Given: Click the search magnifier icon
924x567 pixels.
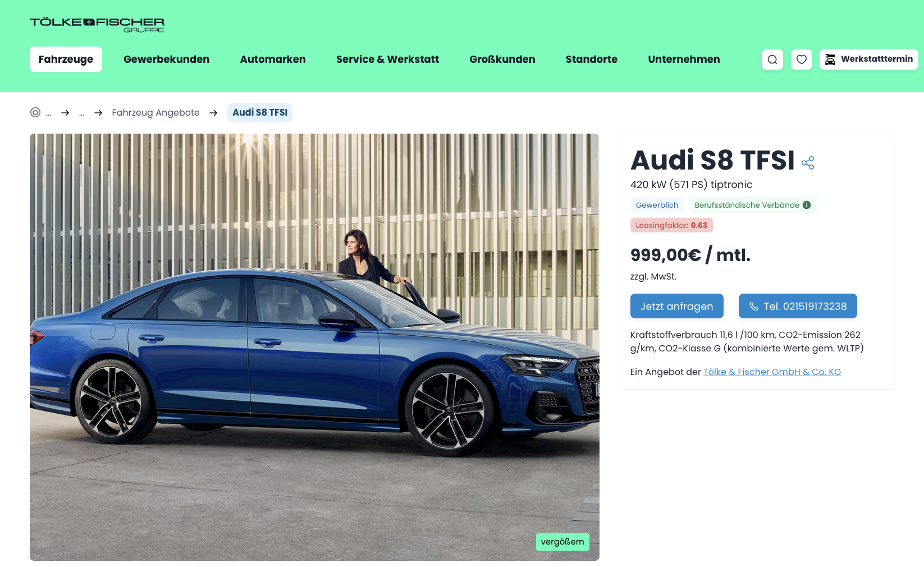Looking at the screenshot, I should click(x=772, y=60).
